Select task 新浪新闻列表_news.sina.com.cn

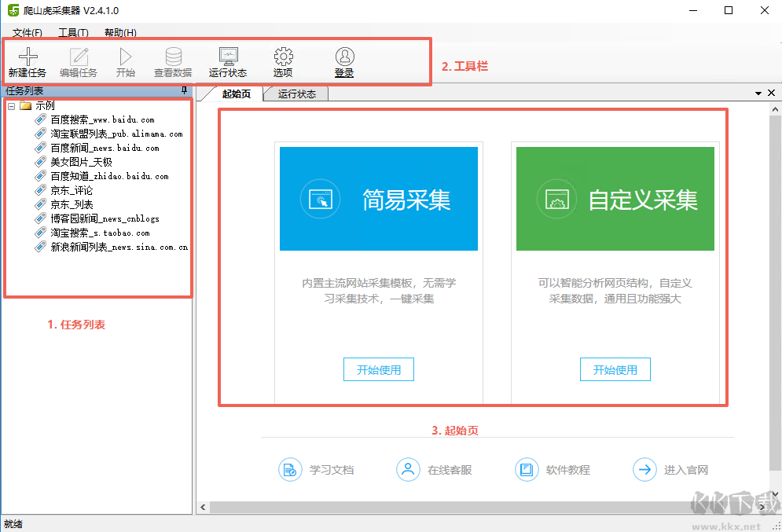(119, 247)
